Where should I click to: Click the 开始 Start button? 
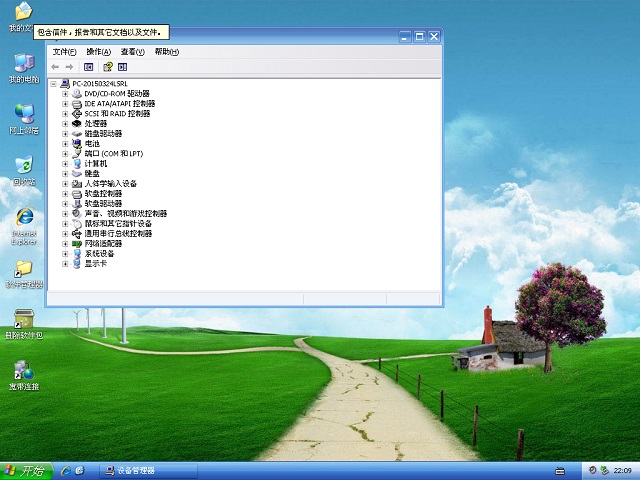[x=25, y=471]
